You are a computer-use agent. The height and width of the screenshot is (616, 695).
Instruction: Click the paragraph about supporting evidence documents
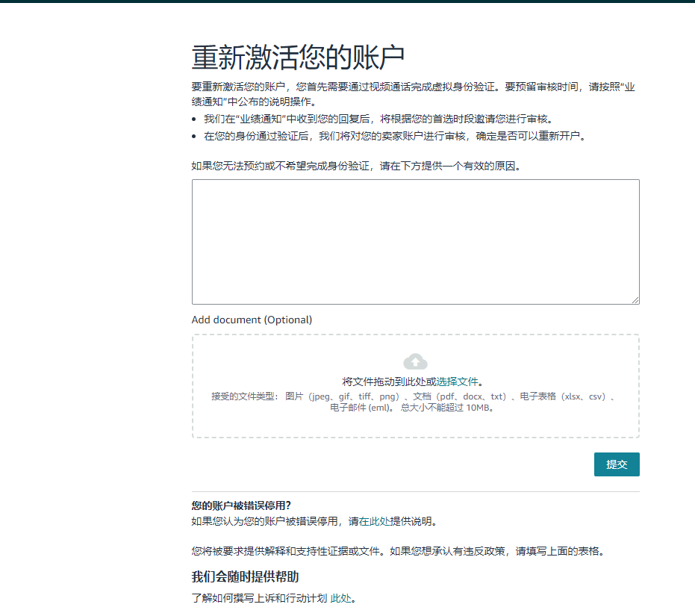[396, 552]
